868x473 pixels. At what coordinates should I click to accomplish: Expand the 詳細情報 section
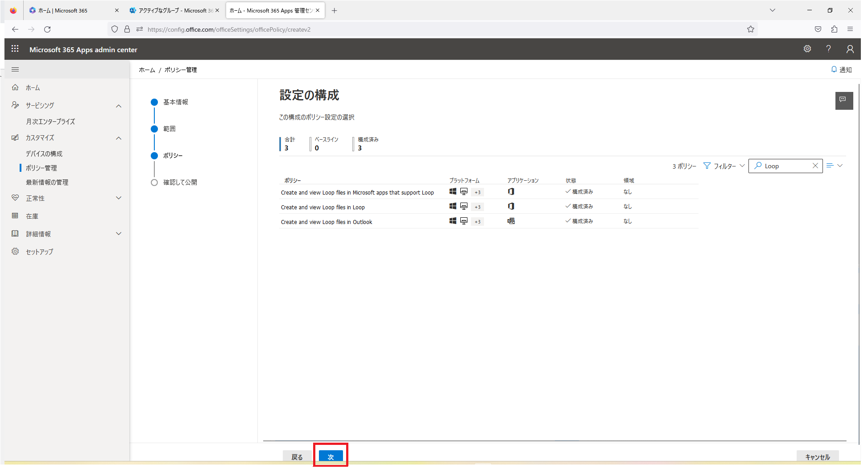[119, 234]
